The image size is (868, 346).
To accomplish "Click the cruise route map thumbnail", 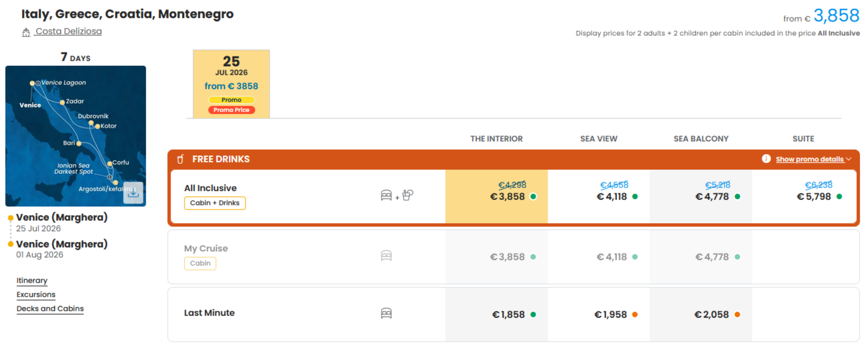I will click(76, 136).
